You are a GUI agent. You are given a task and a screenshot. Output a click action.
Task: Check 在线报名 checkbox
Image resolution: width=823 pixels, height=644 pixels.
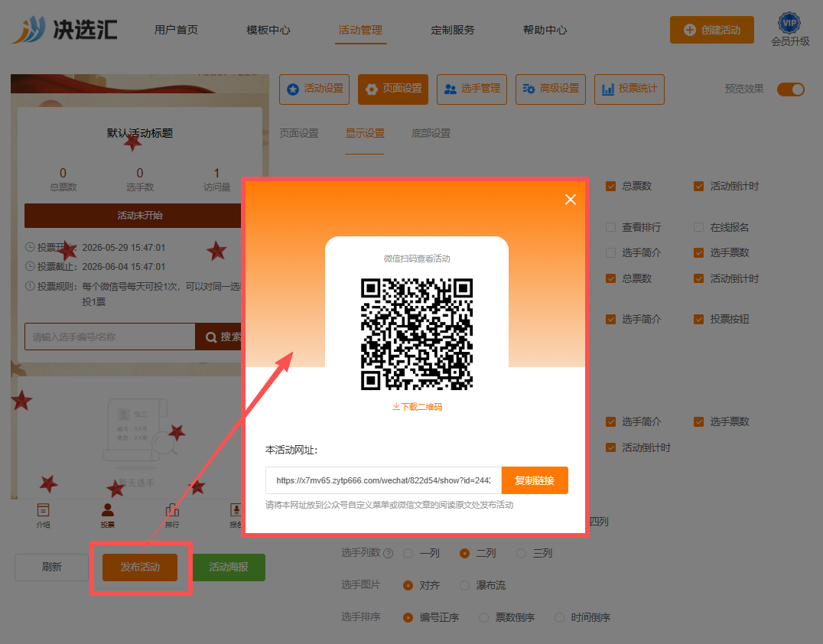pos(698,227)
